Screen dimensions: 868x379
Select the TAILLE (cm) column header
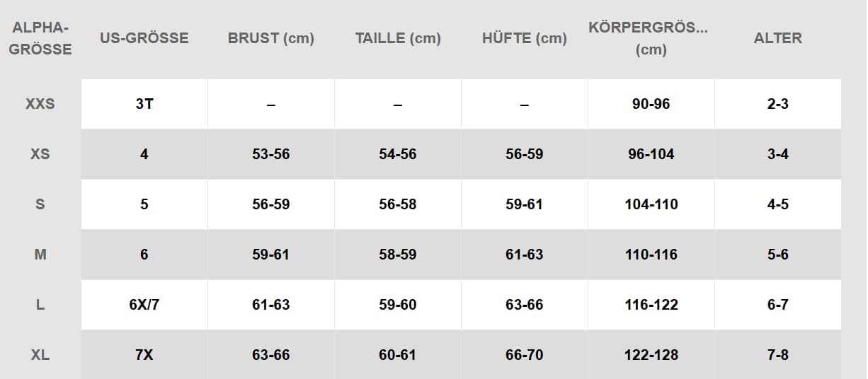tap(398, 38)
